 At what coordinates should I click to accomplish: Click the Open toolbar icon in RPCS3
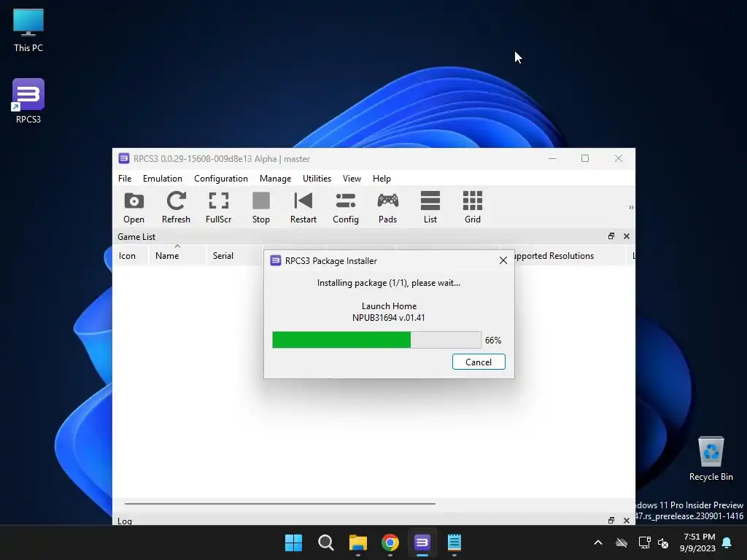tap(134, 207)
